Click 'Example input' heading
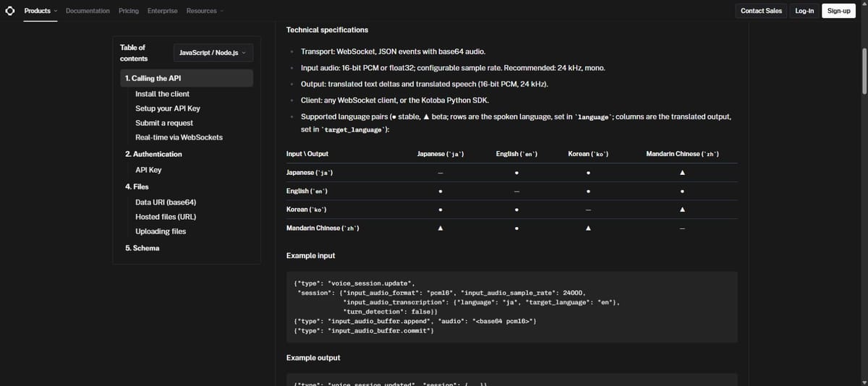Screen dimensions: 868x386 coord(311,256)
